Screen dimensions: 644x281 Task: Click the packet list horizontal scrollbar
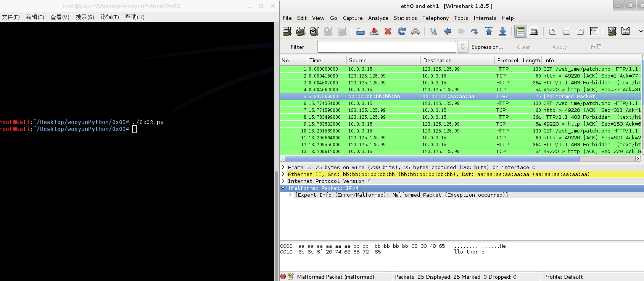460,159
